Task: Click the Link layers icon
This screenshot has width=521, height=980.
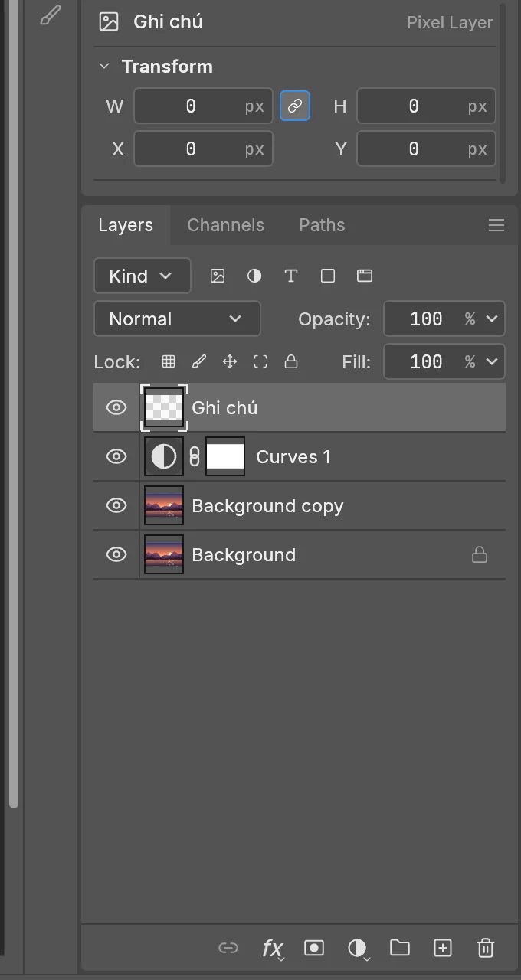Action: pyautogui.click(x=228, y=948)
